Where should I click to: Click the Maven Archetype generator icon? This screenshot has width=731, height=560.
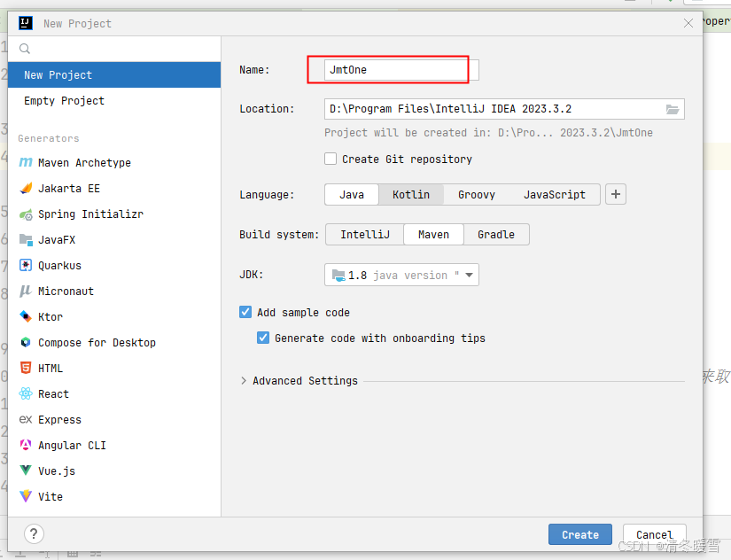click(26, 162)
